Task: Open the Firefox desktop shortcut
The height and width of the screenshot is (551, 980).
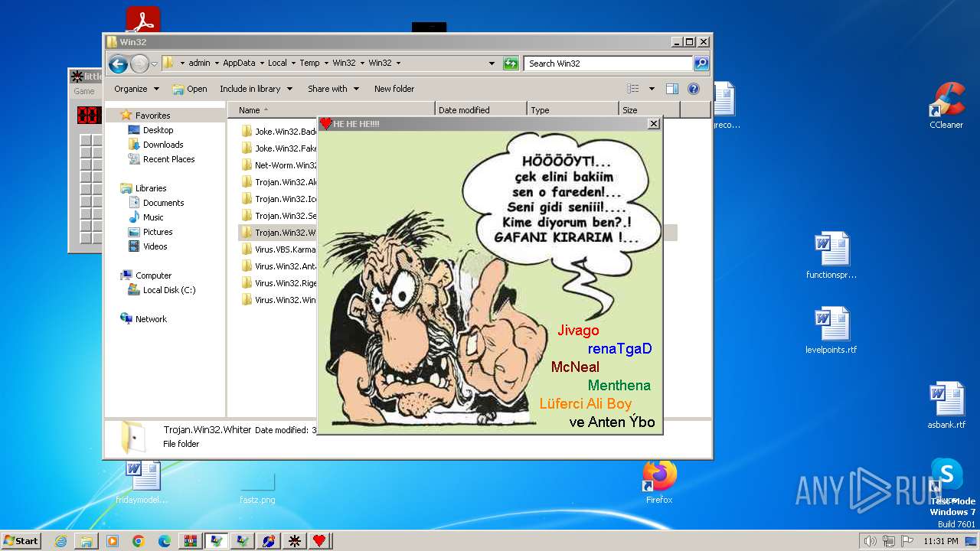Action: (659, 481)
